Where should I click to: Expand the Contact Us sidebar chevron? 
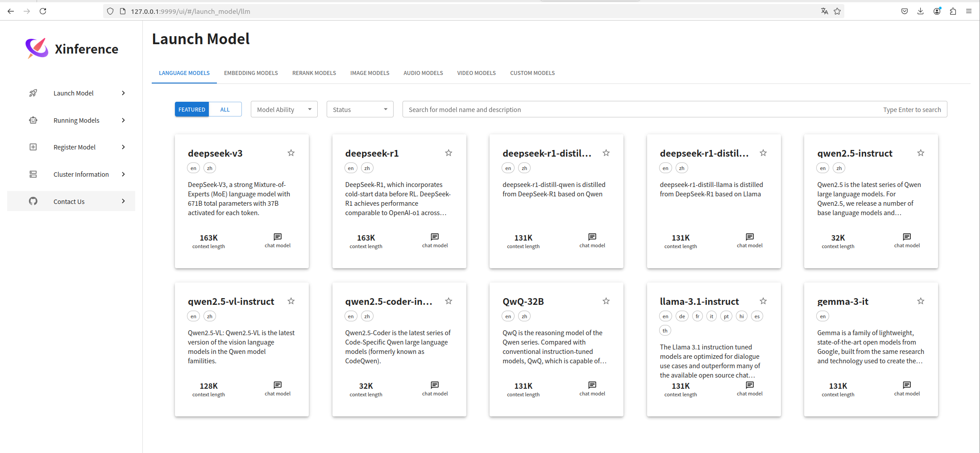(124, 201)
